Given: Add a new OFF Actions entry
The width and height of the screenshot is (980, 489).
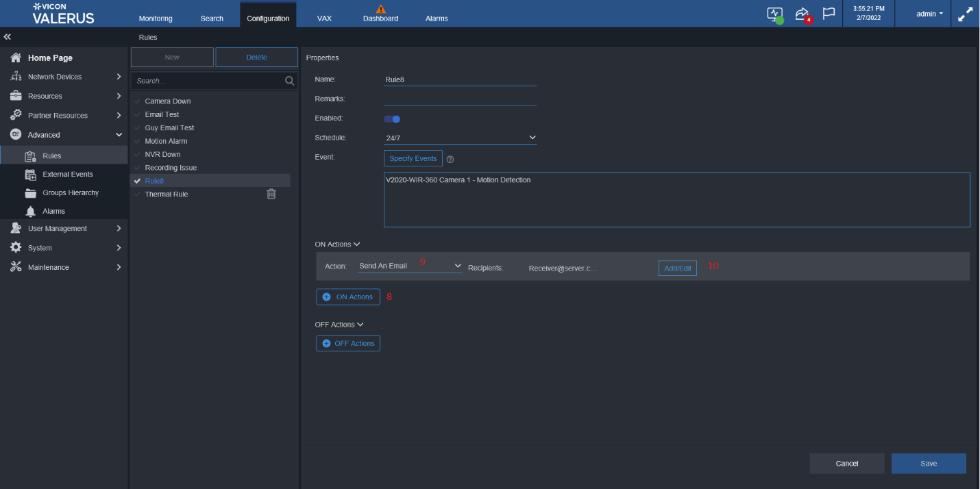Looking at the screenshot, I should click(348, 343).
